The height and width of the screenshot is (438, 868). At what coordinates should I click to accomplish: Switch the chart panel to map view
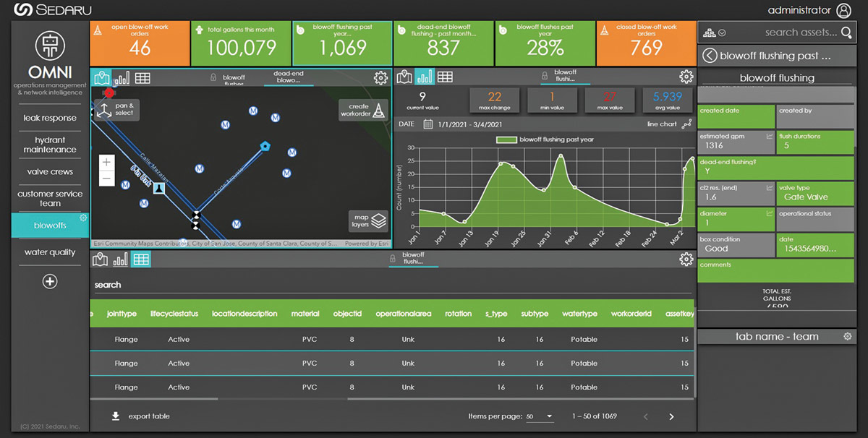(x=404, y=77)
